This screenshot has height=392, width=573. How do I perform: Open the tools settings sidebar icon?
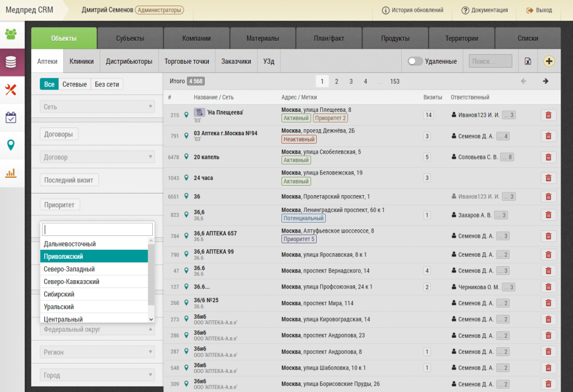pos(11,89)
